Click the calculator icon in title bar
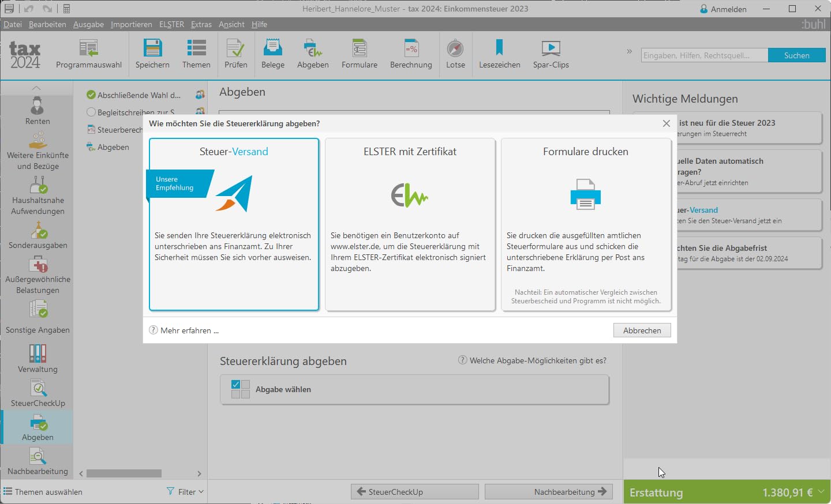This screenshot has height=504, width=831. pyautogui.click(x=66, y=9)
